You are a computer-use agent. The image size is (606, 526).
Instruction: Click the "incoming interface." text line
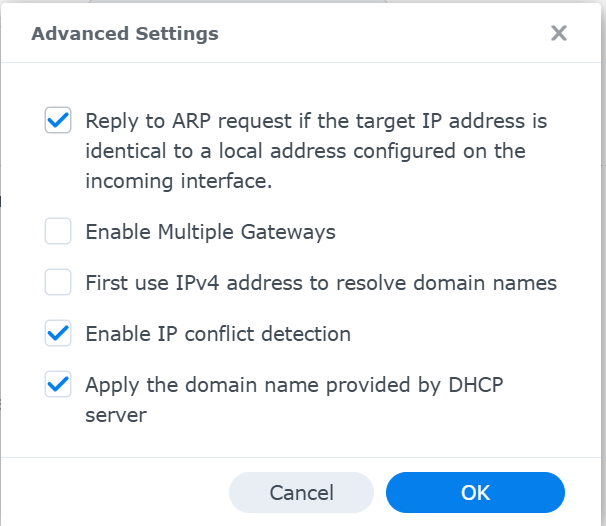tap(178, 182)
